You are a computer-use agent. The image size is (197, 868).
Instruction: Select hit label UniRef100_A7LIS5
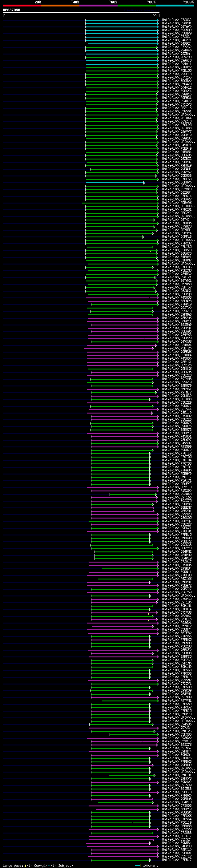click(177, 247)
